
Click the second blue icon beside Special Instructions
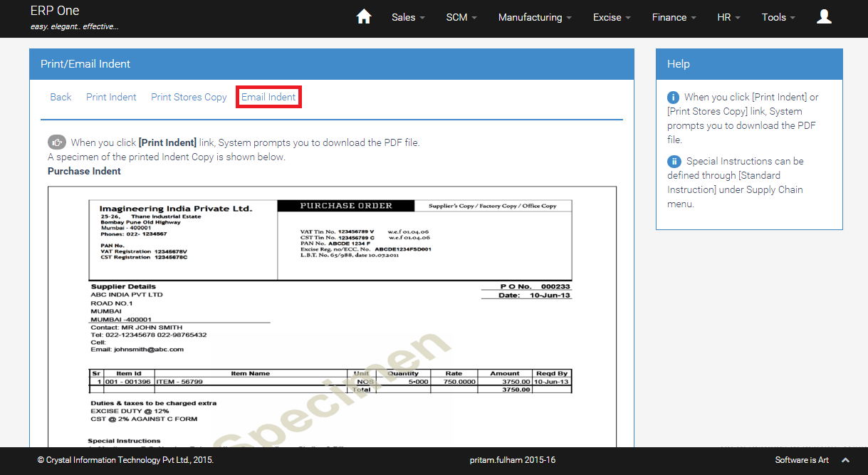(674, 162)
